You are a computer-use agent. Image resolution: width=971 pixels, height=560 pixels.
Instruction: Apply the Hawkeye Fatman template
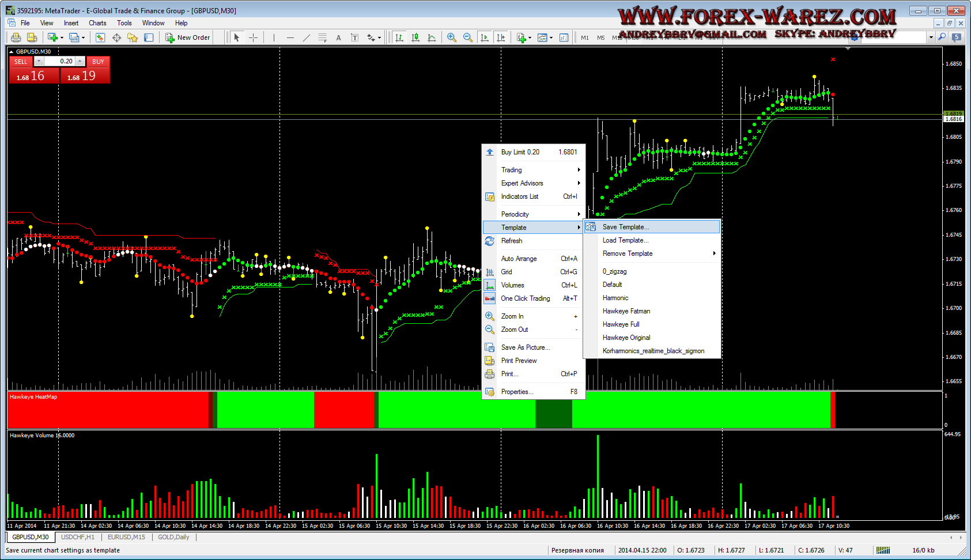(626, 311)
